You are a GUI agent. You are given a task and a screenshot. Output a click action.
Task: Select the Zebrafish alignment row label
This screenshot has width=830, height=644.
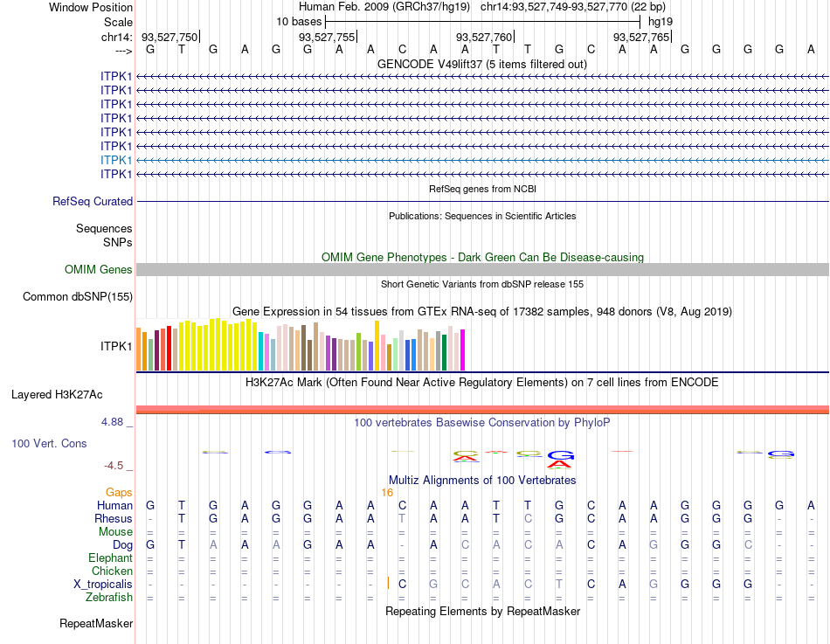(x=109, y=597)
